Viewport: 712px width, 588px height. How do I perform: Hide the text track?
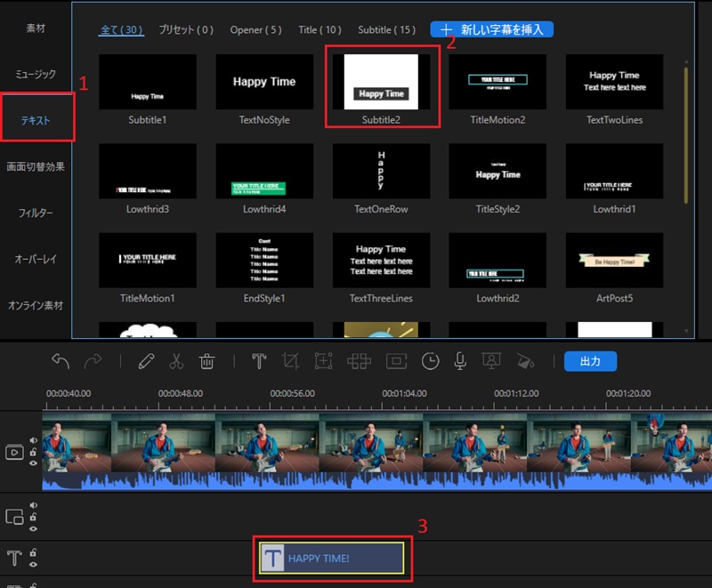tap(33, 564)
